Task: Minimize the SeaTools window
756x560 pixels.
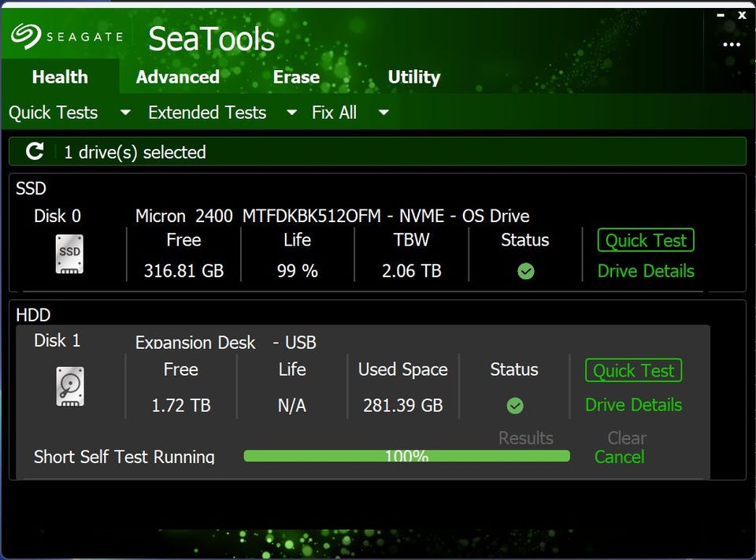Action: [x=721, y=14]
